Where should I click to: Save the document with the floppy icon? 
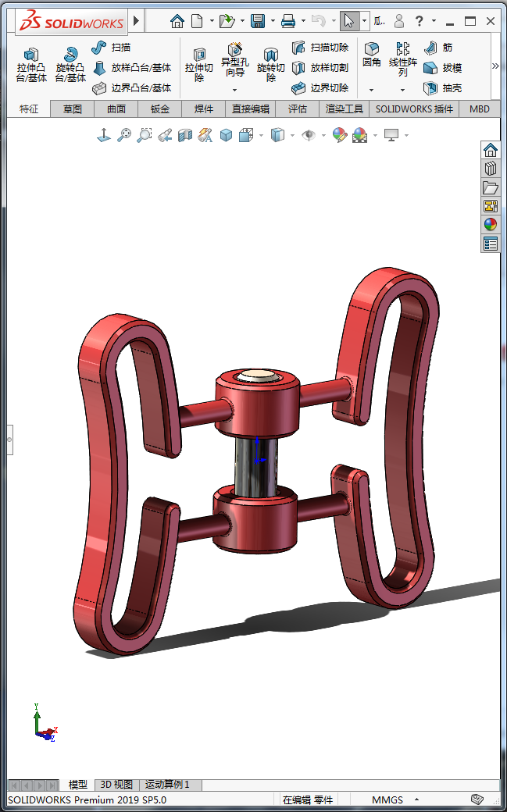click(x=258, y=21)
